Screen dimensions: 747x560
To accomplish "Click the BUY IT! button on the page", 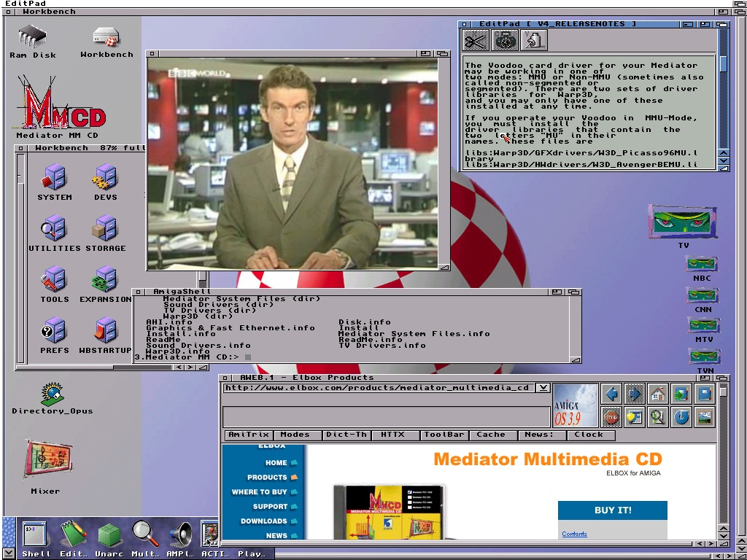I will pyautogui.click(x=613, y=510).
